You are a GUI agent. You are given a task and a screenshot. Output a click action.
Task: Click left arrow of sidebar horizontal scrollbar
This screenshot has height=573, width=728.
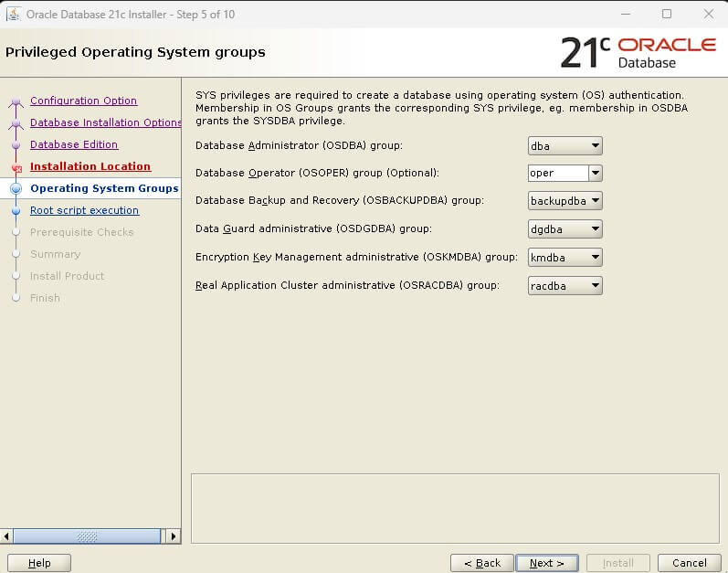tap(6, 536)
